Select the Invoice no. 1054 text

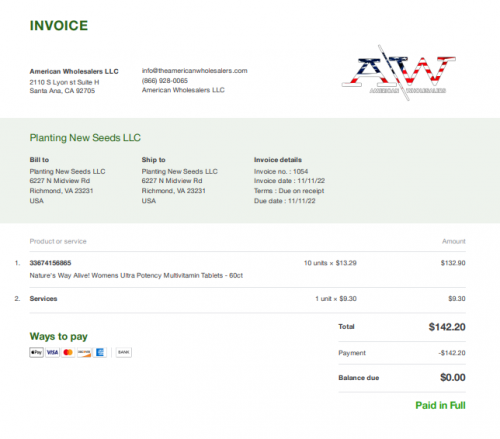point(281,172)
